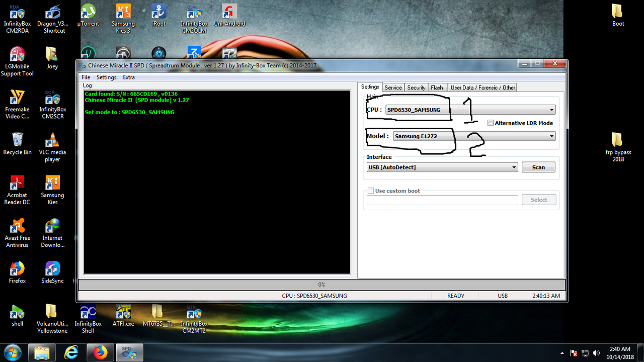Select the InfinityBox CM2QLM desktop icon
This screenshot has width=644, height=362.
[x=194, y=19]
